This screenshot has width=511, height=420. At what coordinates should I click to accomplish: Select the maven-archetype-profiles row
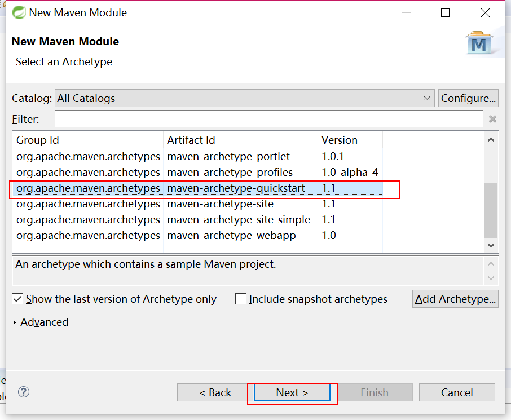[x=198, y=172]
